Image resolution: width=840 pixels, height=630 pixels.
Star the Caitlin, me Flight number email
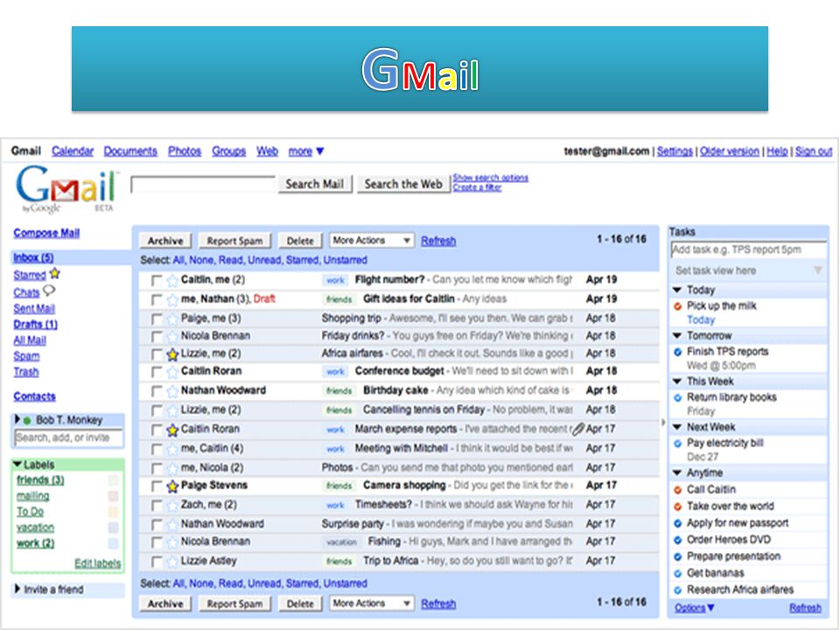coord(172,280)
